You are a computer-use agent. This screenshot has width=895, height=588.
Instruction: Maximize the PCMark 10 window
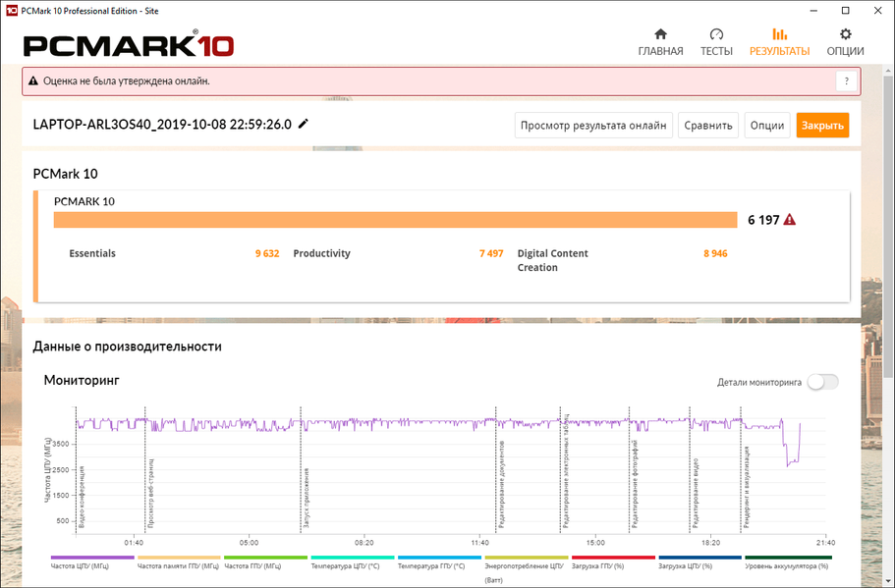pyautogui.click(x=846, y=10)
